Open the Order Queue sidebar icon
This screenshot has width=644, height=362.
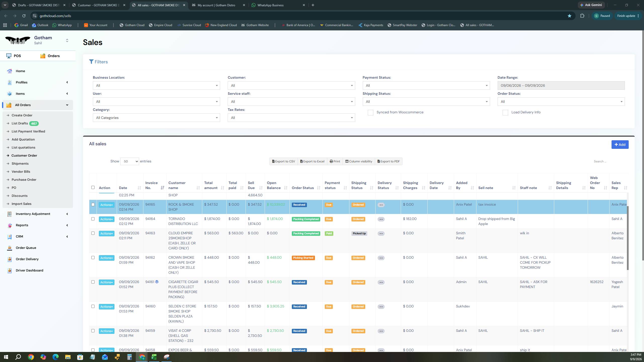(10, 248)
